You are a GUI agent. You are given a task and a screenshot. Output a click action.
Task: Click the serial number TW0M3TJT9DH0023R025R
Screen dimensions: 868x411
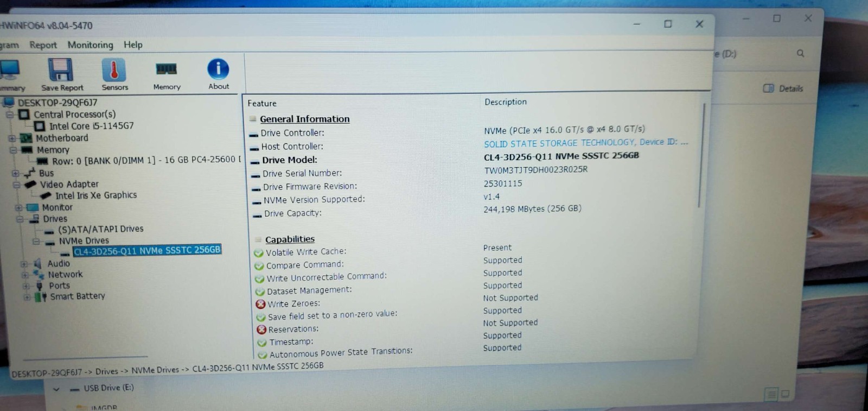click(x=535, y=169)
